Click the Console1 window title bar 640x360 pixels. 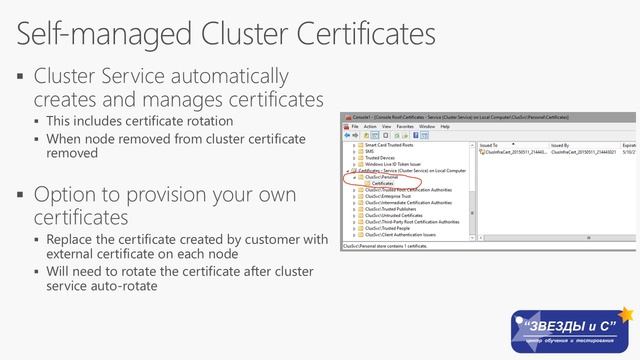click(488, 117)
